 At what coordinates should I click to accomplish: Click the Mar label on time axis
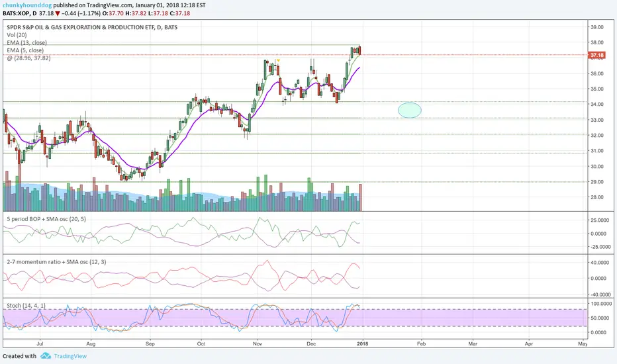(473, 343)
